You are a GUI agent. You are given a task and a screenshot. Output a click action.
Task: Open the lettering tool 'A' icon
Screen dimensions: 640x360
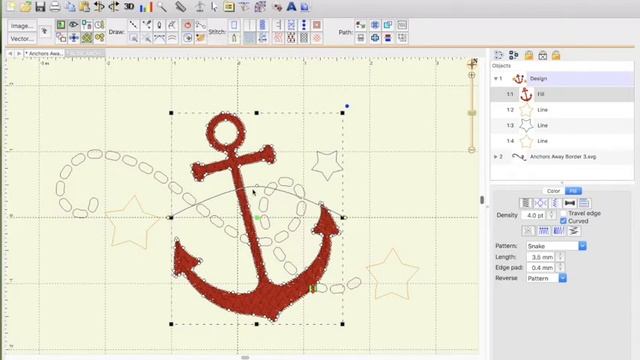(x=291, y=7)
